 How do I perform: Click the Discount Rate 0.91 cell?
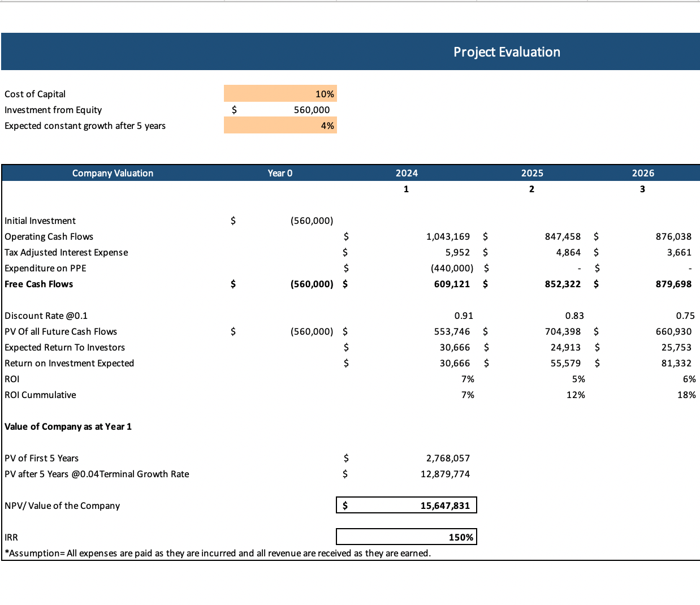click(x=464, y=316)
